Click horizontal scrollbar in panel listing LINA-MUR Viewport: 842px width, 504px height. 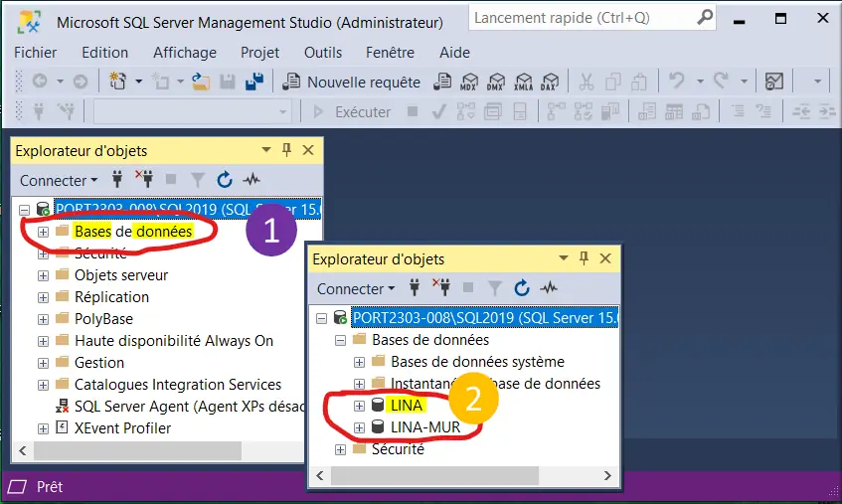click(434, 475)
